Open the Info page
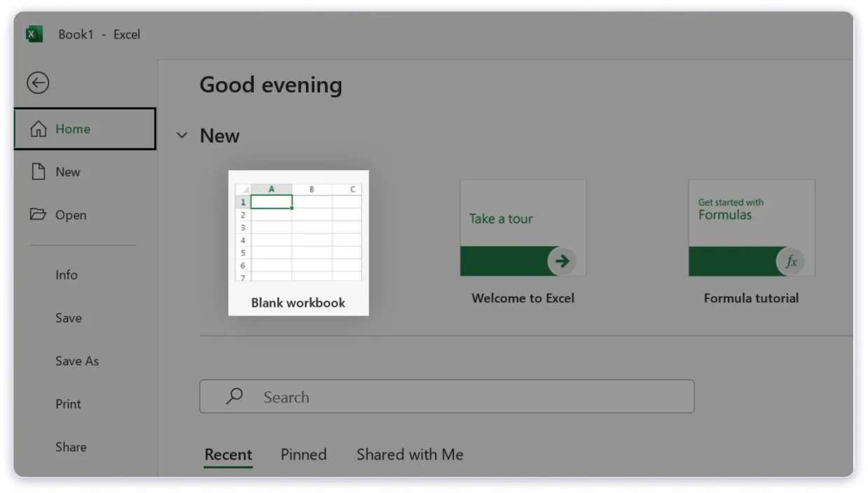 pyautogui.click(x=67, y=275)
